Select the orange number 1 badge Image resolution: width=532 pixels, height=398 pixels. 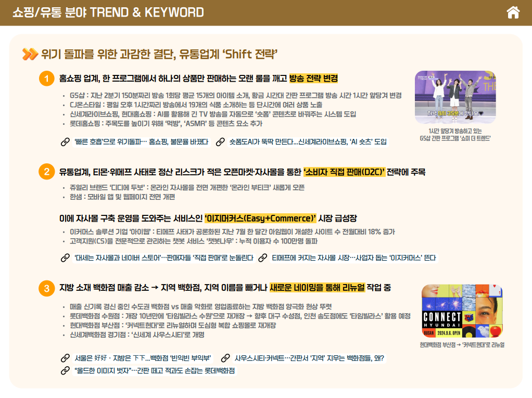[46, 79]
